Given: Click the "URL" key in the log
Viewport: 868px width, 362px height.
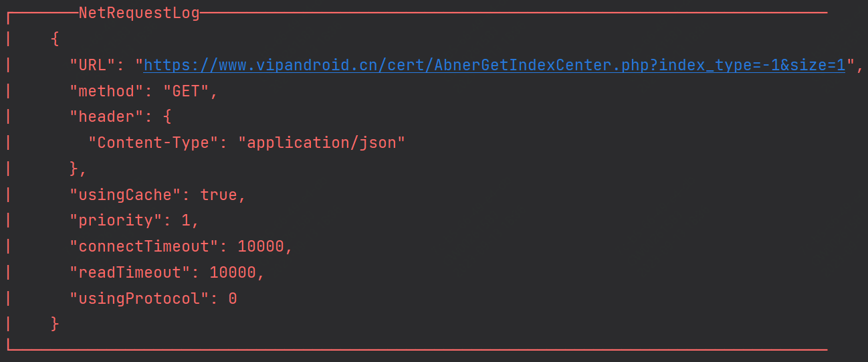Looking at the screenshot, I should pos(93,65).
